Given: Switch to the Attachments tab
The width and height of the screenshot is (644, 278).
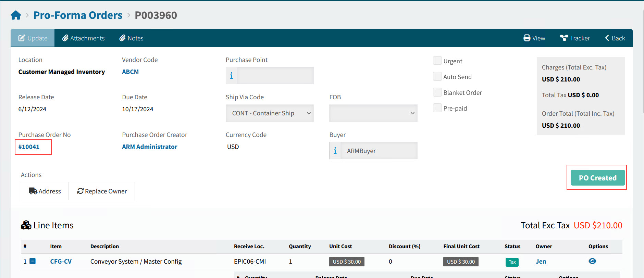Looking at the screenshot, I should (x=83, y=38).
